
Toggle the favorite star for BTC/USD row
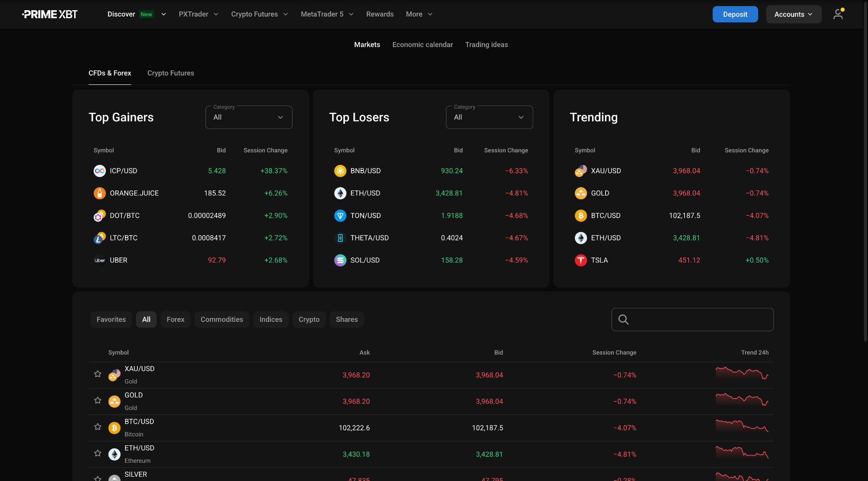click(98, 427)
